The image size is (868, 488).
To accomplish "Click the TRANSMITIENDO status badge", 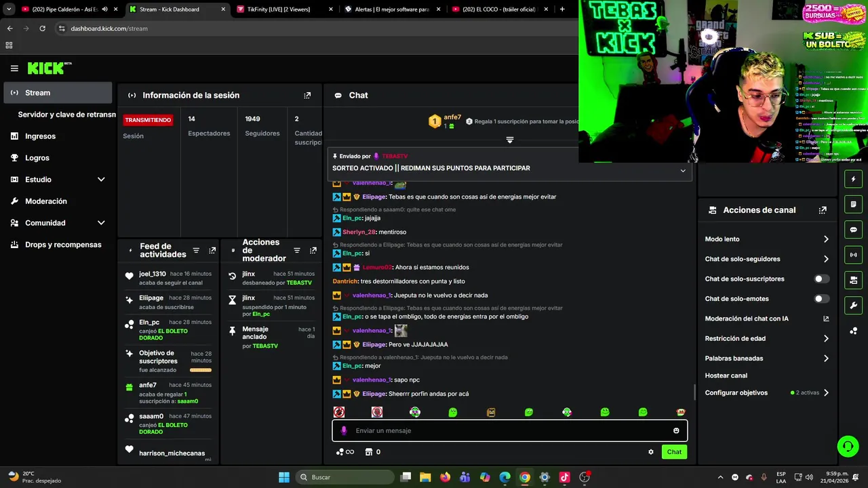I will coord(148,120).
